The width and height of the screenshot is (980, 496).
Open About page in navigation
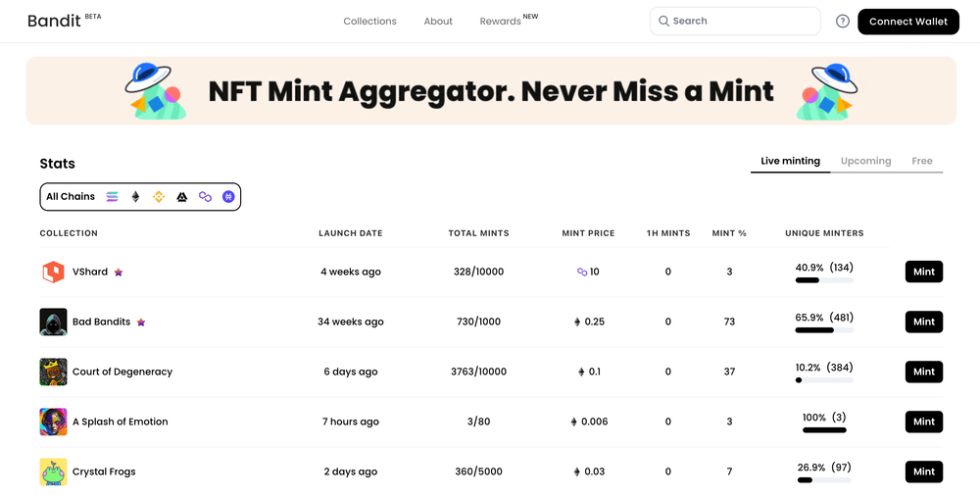(438, 22)
